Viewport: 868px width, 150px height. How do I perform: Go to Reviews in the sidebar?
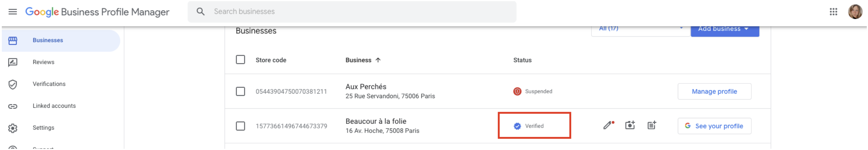[x=43, y=62]
